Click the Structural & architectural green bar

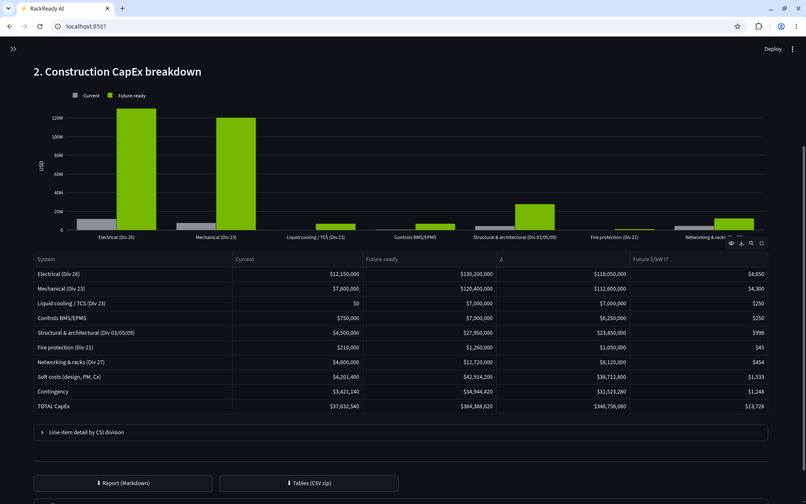coord(535,217)
